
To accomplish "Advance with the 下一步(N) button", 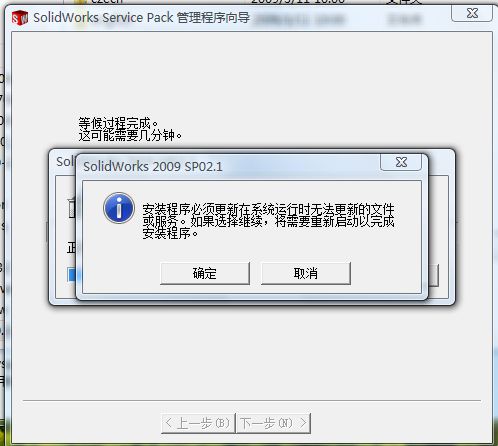I will [273, 423].
